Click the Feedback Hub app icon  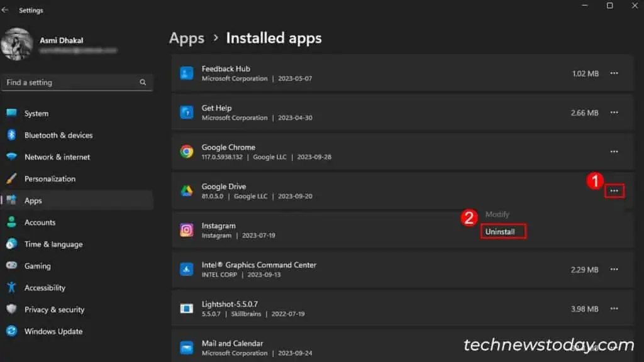[x=186, y=73]
